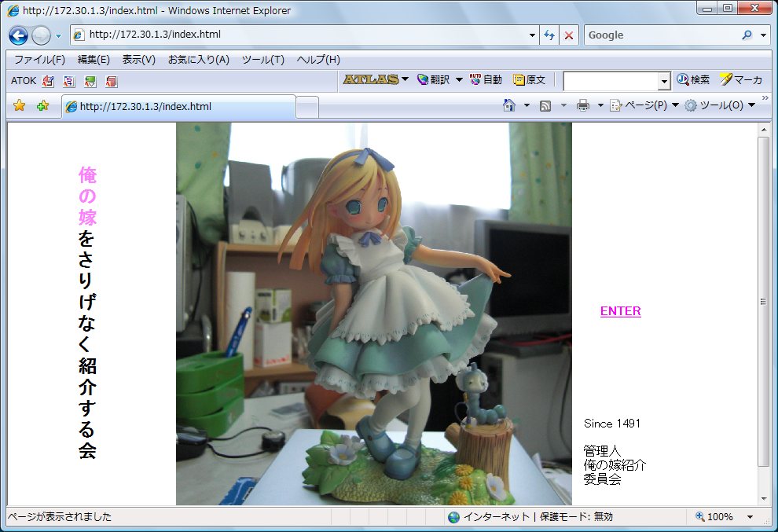
Task: Open the ATLAS logo menu
Action: pyautogui.click(x=376, y=79)
